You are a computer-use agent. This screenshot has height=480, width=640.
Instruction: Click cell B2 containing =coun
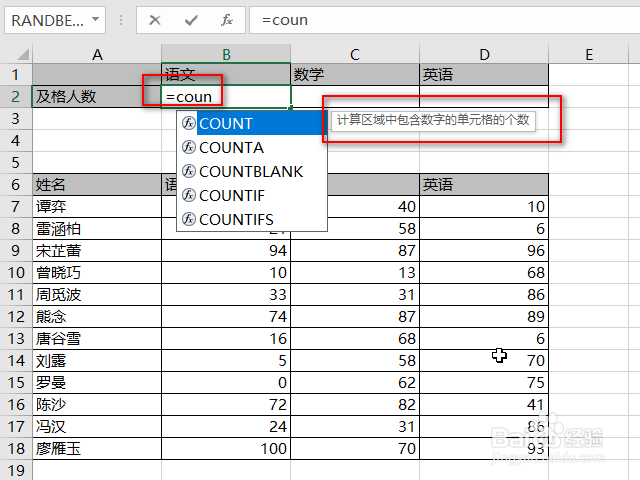(226, 97)
